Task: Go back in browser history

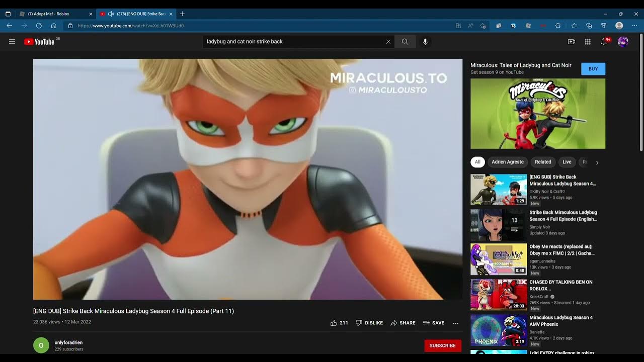Action: pyautogui.click(x=9, y=26)
